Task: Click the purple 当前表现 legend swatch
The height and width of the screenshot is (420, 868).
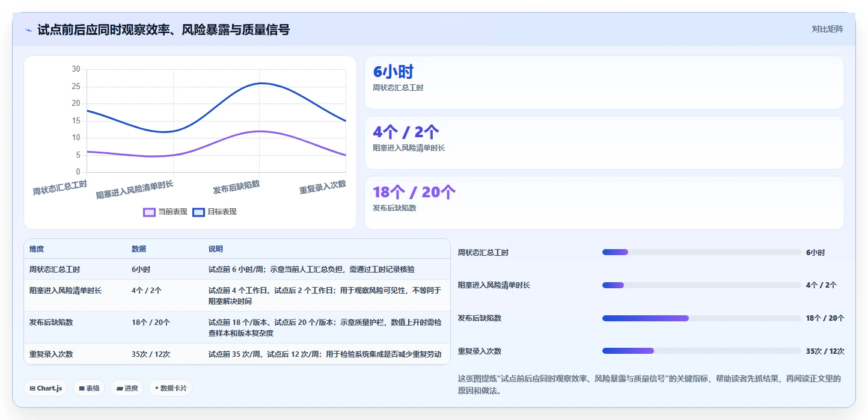Action: (149, 212)
